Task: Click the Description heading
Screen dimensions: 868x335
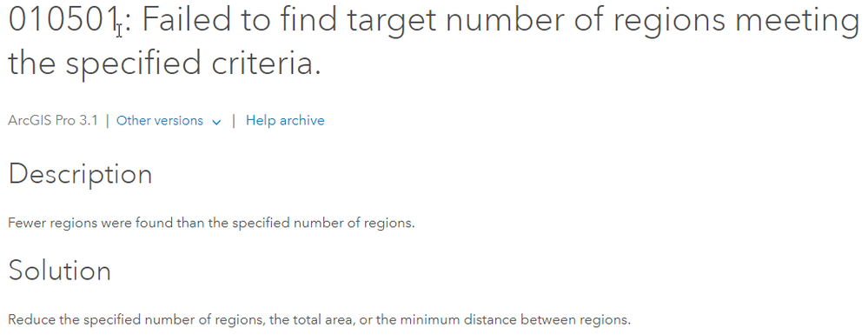Action: 80,174
